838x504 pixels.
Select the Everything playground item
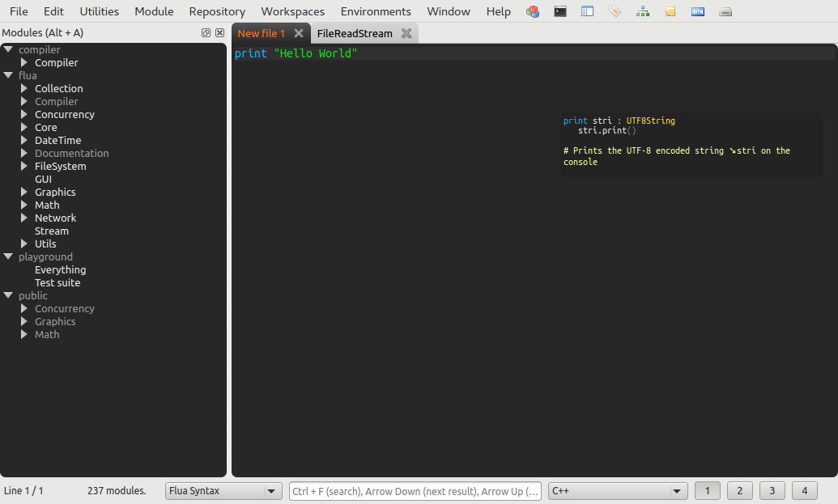coord(61,269)
